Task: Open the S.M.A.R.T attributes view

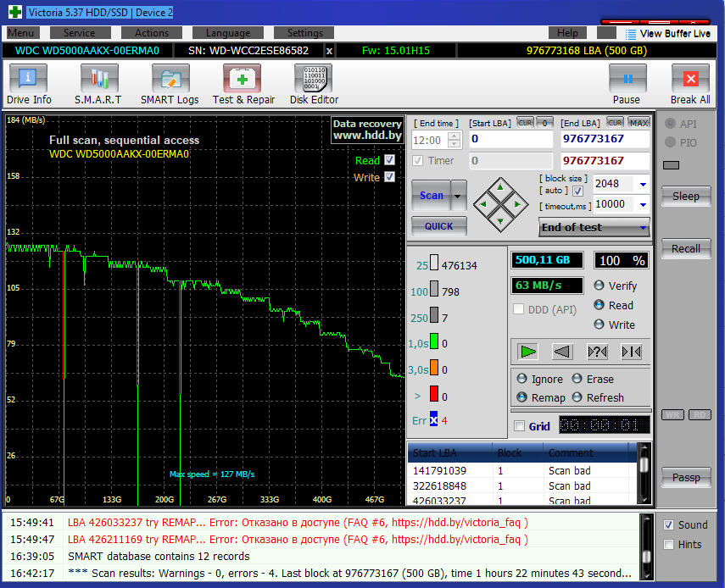Action: click(x=98, y=85)
